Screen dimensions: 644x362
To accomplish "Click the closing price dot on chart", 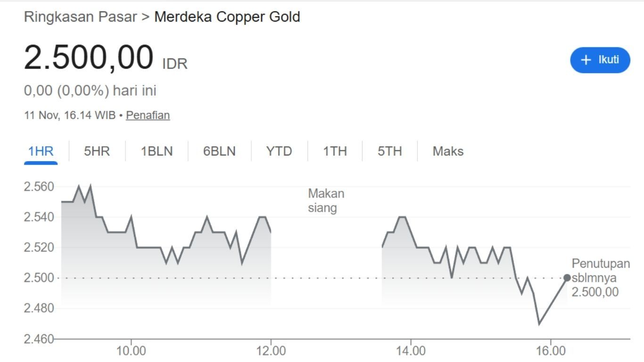I will (567, 278).
